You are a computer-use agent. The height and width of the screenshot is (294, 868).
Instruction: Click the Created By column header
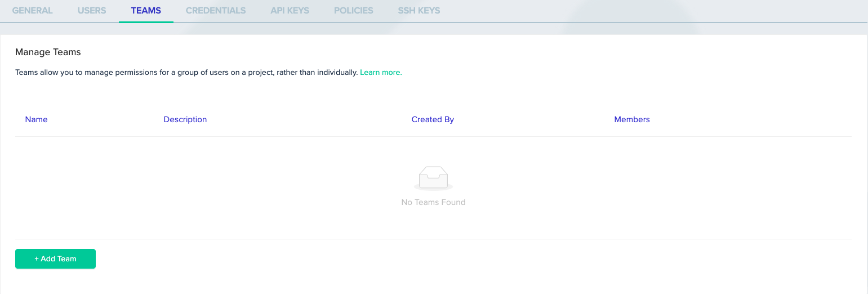(x=433, y=119)
